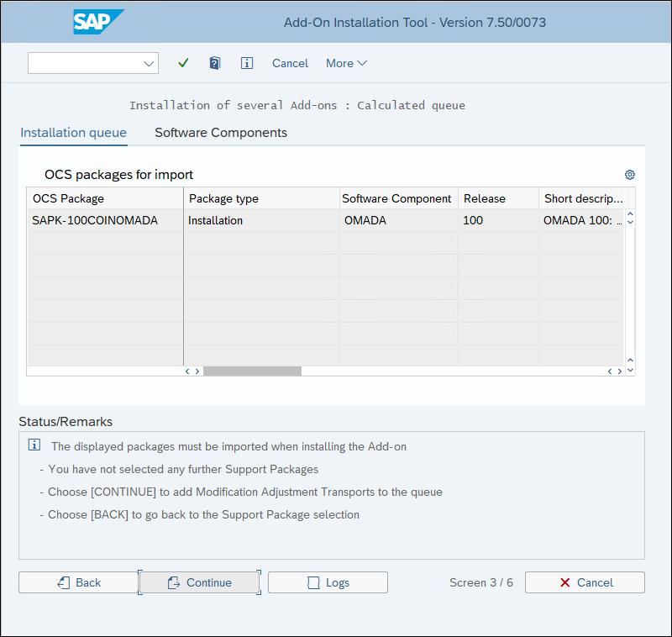Screen dimensions: 672x637
Task: Click the Short descrip... column header
Action: tap(581, 198)
